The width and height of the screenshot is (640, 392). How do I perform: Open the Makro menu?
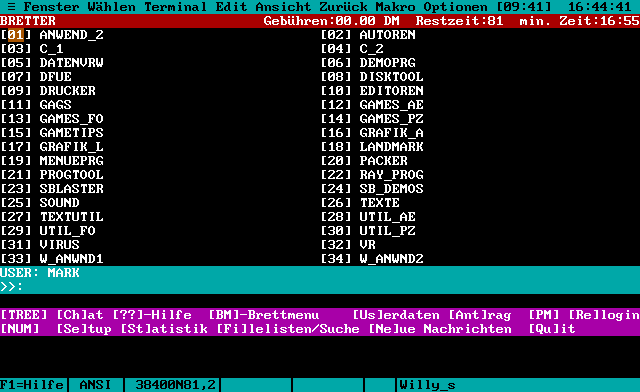click(x=396, y=7)
